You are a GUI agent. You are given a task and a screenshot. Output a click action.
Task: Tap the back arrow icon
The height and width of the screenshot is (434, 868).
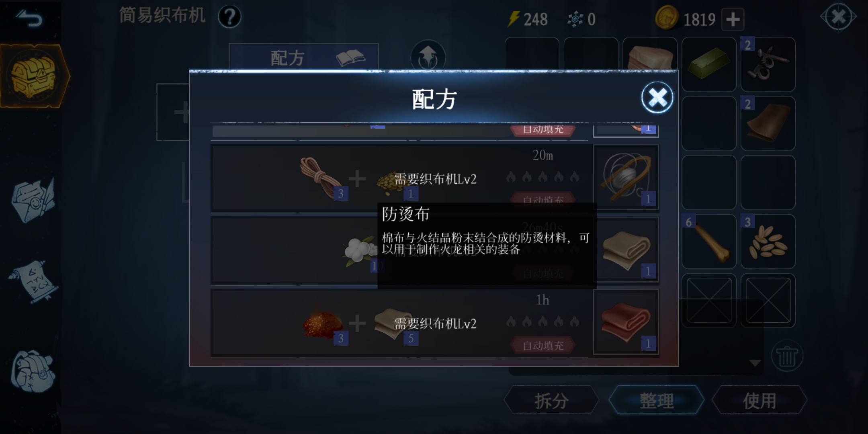click(29, 18)
